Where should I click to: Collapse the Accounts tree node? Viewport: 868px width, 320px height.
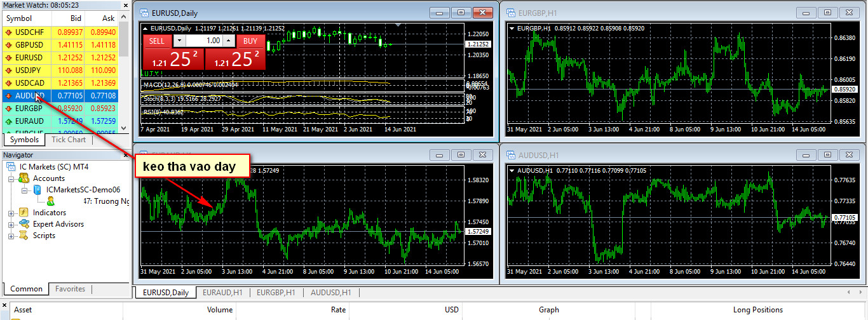pyautogui.click(x=11, y=179)
